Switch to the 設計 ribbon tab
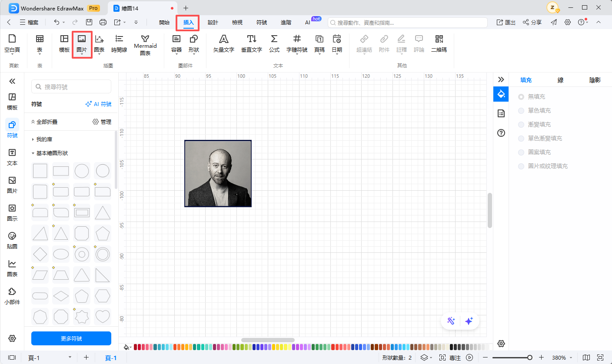Image resolution: width=612 pixels, height=364 pixels. pos(213,22)
